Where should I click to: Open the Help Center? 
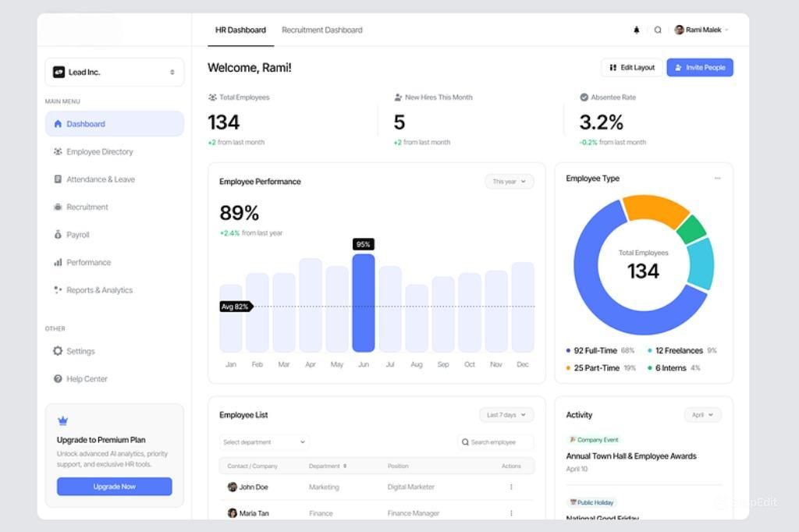[87, 379]
